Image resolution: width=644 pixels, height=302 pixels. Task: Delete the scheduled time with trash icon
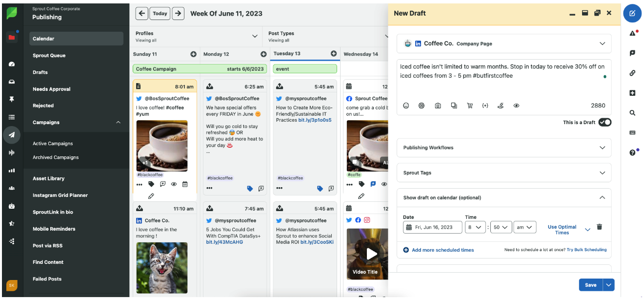click(600, 227)
